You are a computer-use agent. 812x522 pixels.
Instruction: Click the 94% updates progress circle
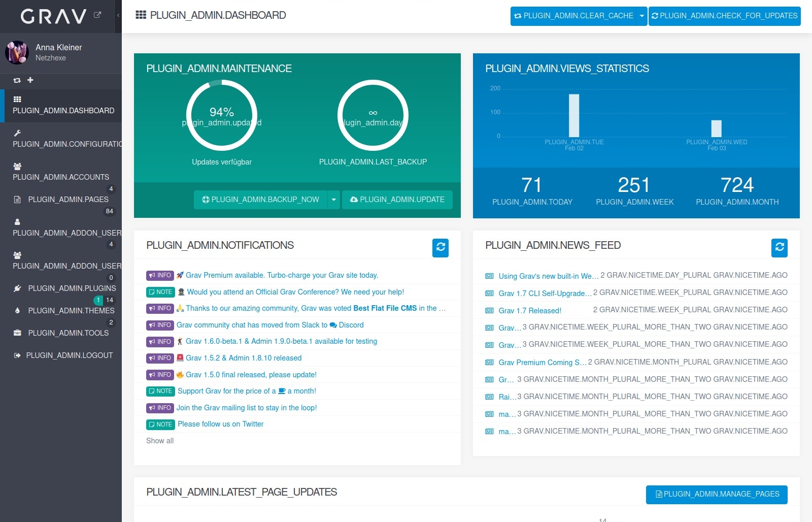[x=221, y=115]
